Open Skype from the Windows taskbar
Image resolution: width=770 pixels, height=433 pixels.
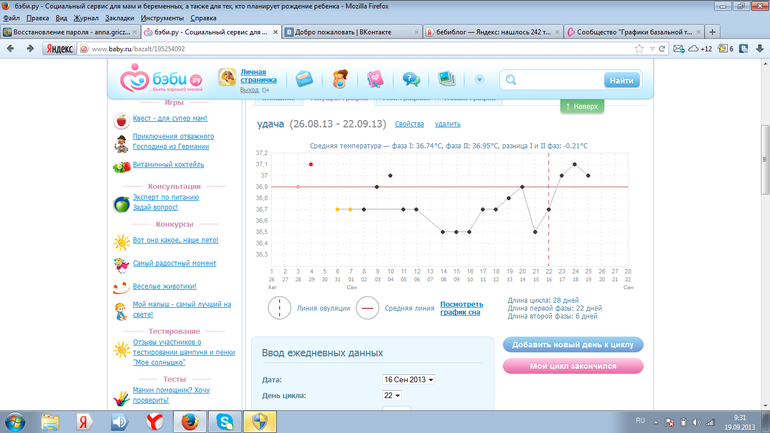(x=224, y=421)
